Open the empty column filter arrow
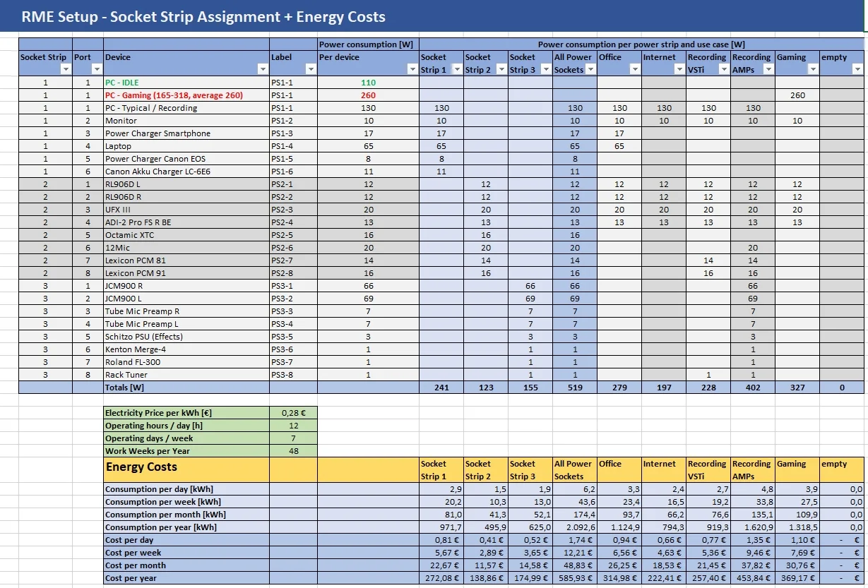The height and width of the screenshot is (588, 868). click(x=857, y=70)
